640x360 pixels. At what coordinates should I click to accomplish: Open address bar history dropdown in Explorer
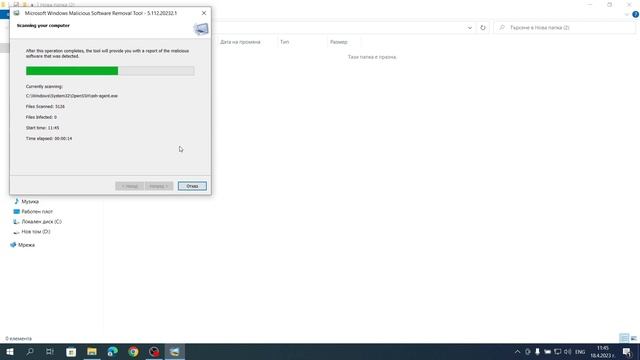coord(470,28)
